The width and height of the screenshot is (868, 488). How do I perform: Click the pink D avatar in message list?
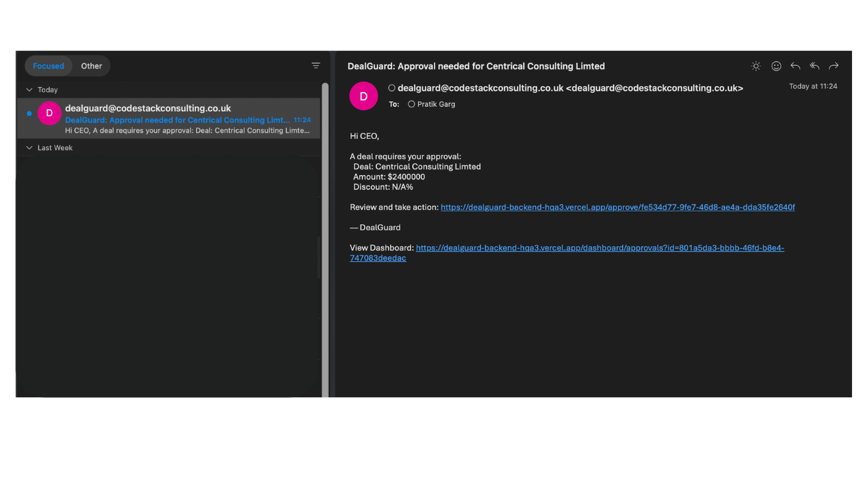coord(50,113)
